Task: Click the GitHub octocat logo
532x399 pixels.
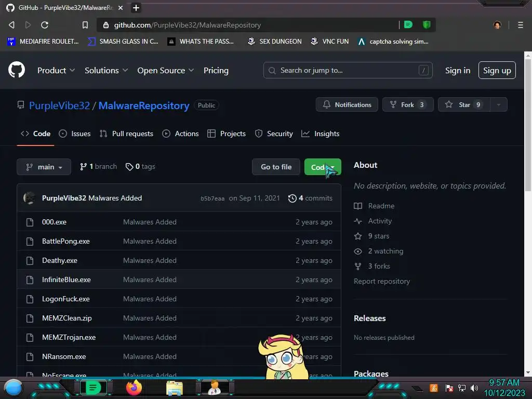Action: 17,70
